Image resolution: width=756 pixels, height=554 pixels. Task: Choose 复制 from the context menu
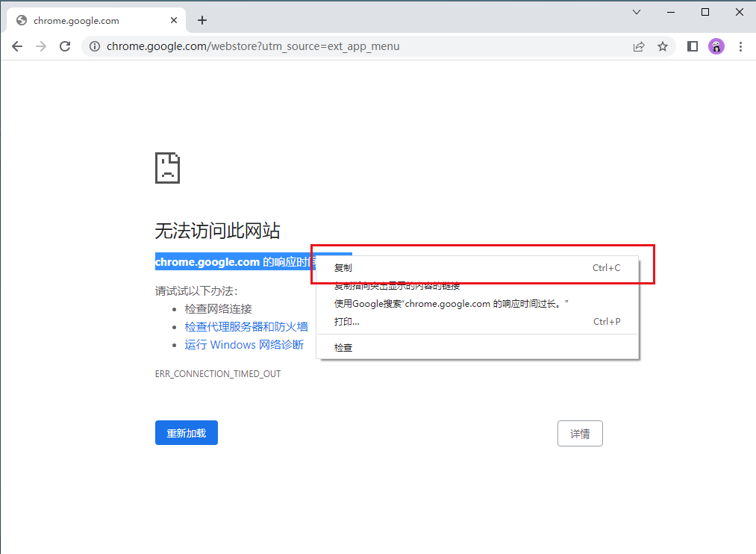point(478,267)
